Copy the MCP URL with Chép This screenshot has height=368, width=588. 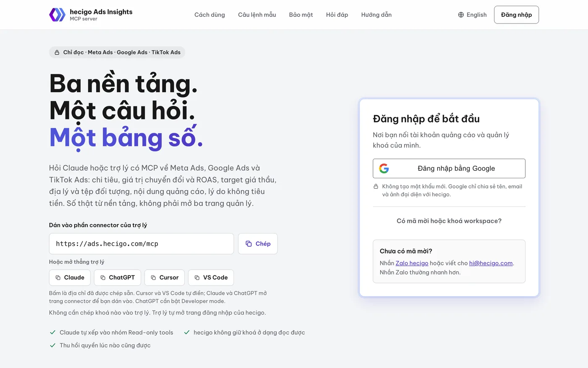click(258, 244)
